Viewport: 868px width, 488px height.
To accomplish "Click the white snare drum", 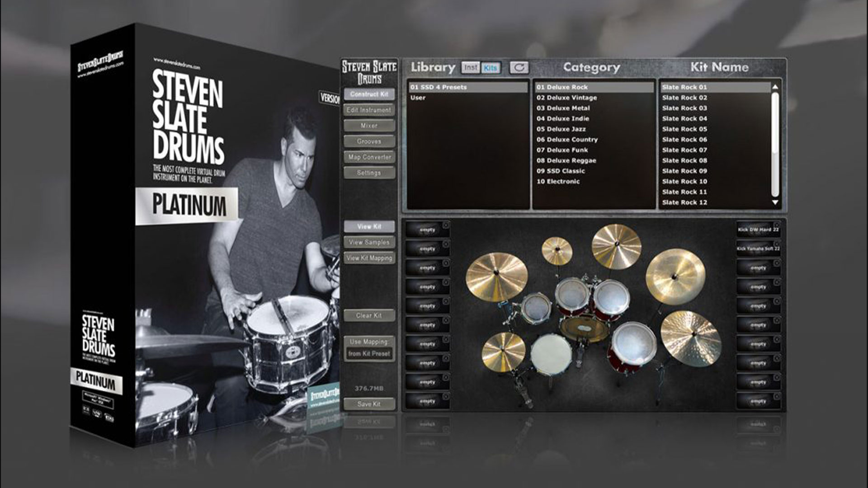I will click(551, 354).
